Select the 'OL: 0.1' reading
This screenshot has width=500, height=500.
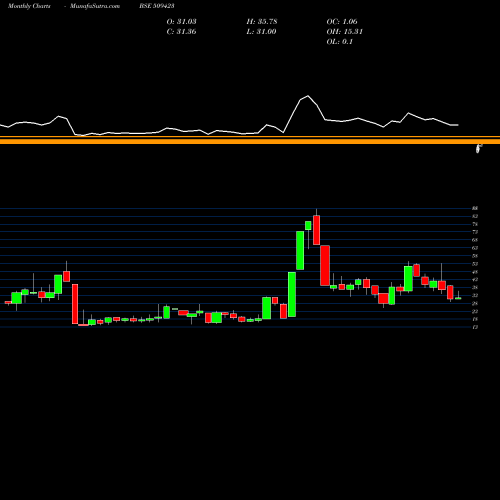point(339,41)
